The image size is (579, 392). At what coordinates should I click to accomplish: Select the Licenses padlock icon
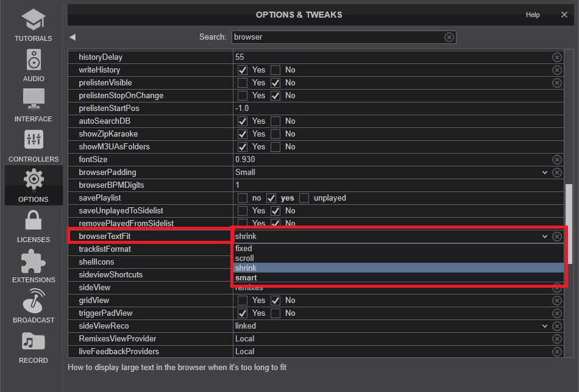tap(34, 220)
